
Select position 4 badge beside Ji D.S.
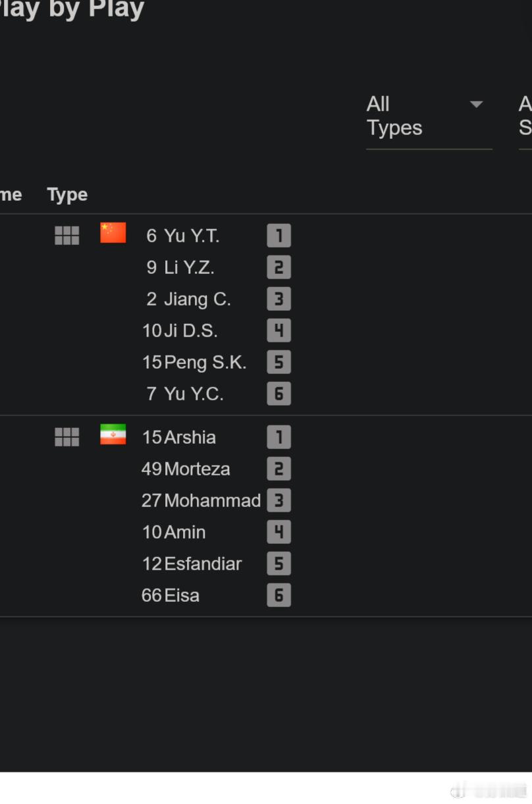[x=279, y=330]
